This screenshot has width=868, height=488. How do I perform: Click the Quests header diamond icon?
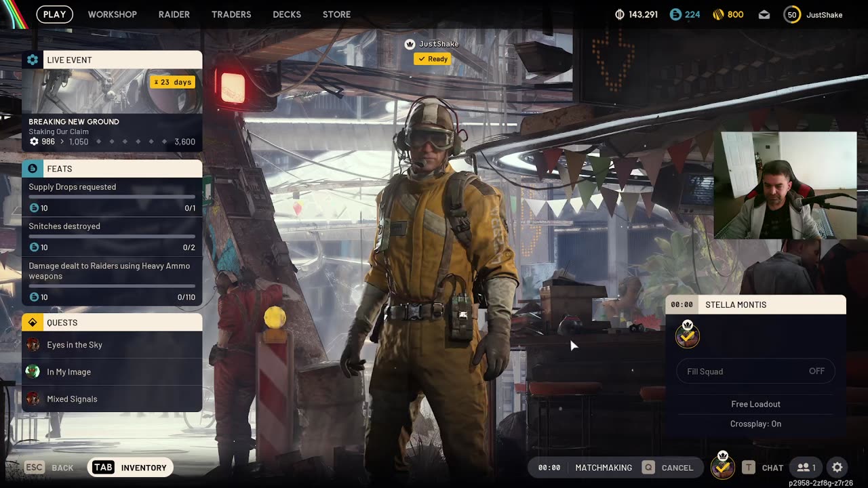tap(33, 323)
